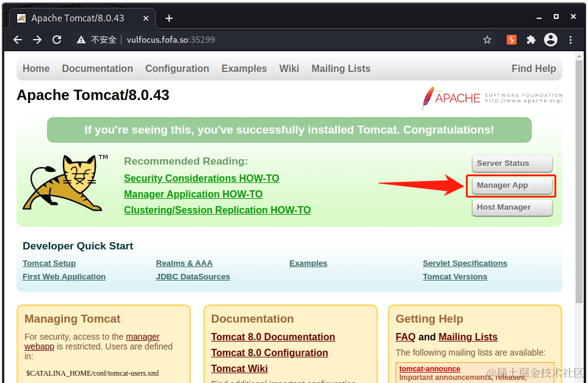This screenshot has height=383, width=588.
Task: Click Find Help in the navigation bar
Action: point(534,68)
